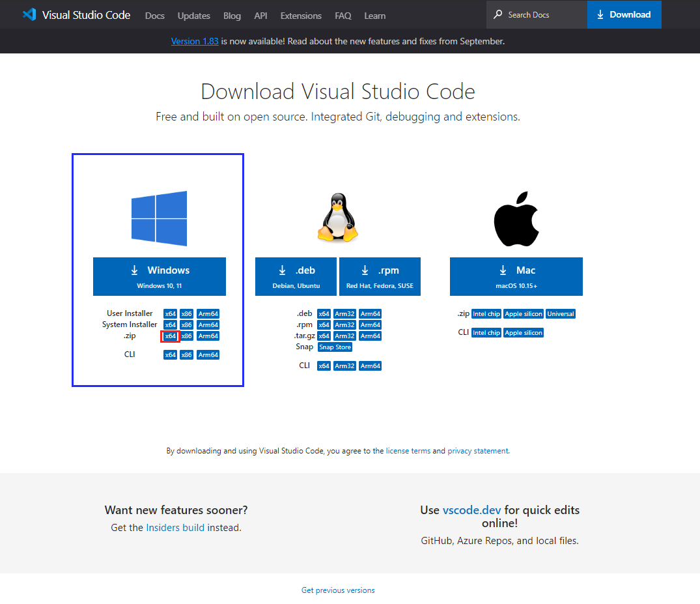This screenshot has height=604, width=700.
Task: Select Windows User Installer Arm64
Action: (208, 313)
